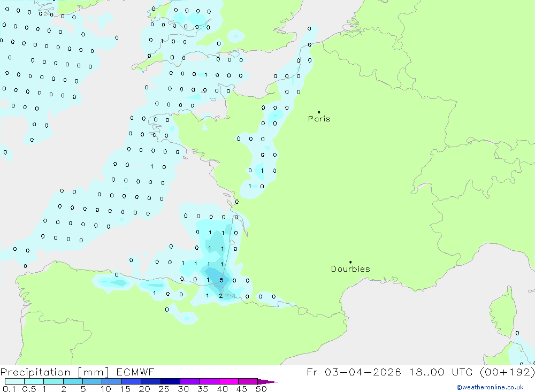Select the black dot marker above Paris

[x=319, y=112]
